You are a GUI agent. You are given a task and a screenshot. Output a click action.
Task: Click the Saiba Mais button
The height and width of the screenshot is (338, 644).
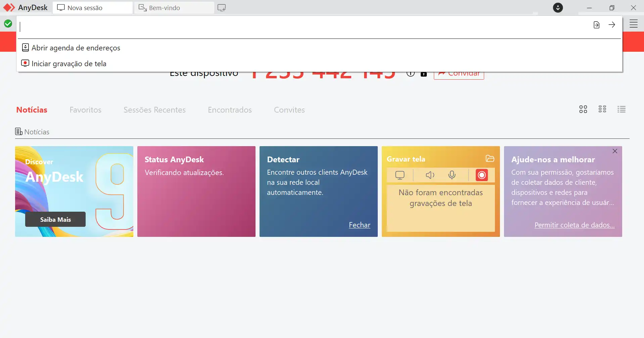[x=55, y=219]
